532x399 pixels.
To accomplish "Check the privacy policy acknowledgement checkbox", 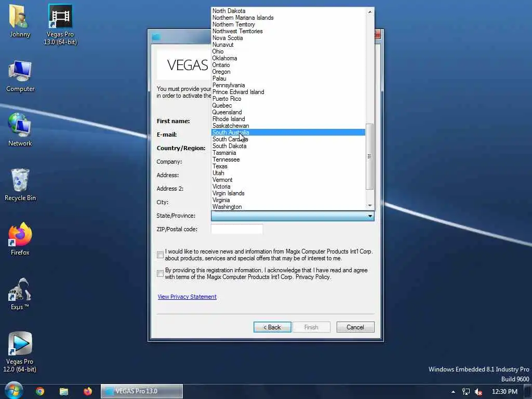I will tap(160, 273).
